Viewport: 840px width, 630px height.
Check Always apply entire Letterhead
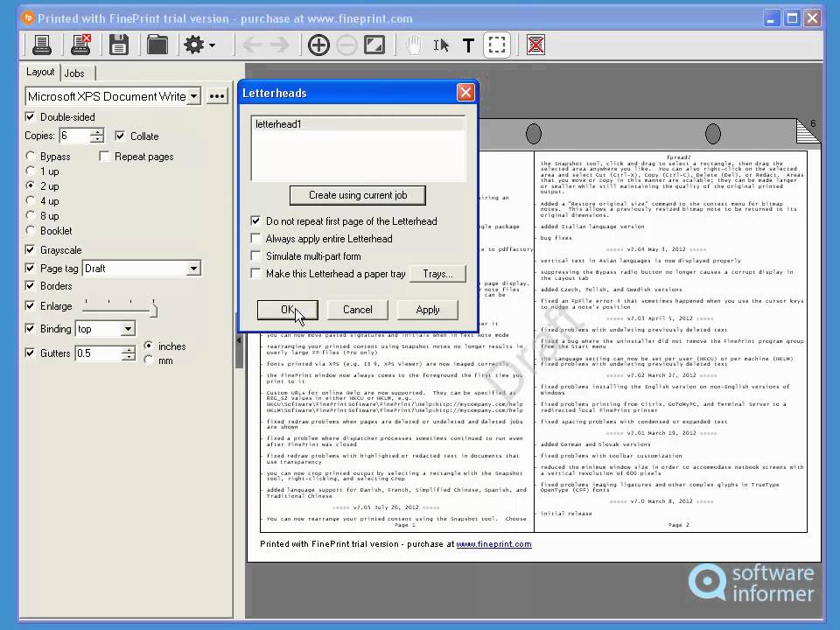click(x=256, y=238)
